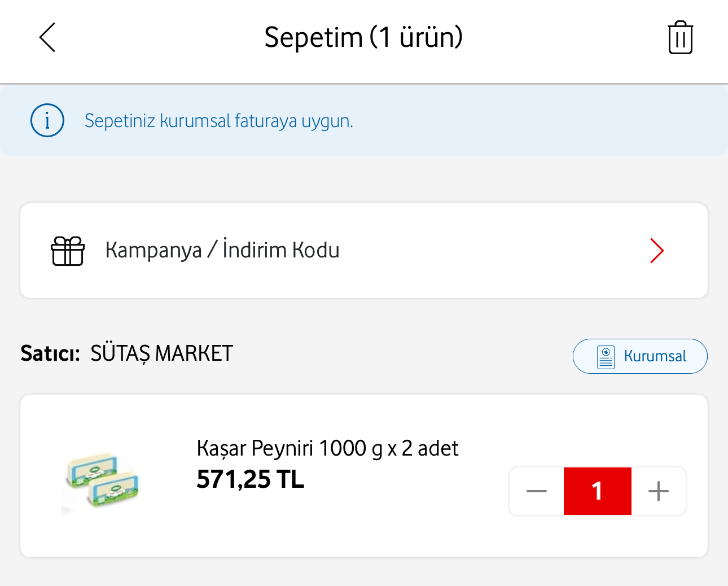Tap the gift box icon
728x586 pixels.
coord(68,251)
